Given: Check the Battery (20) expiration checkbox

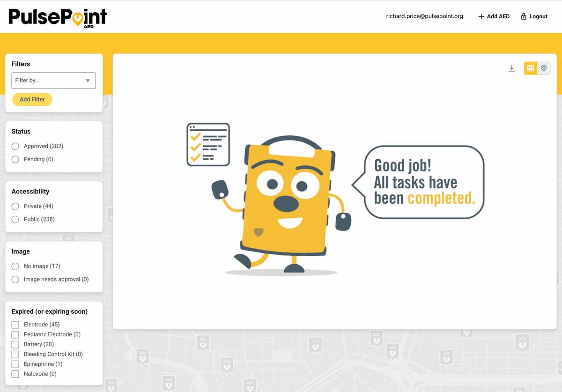Looking at the screenshot, I should click(x=15, y=344).
